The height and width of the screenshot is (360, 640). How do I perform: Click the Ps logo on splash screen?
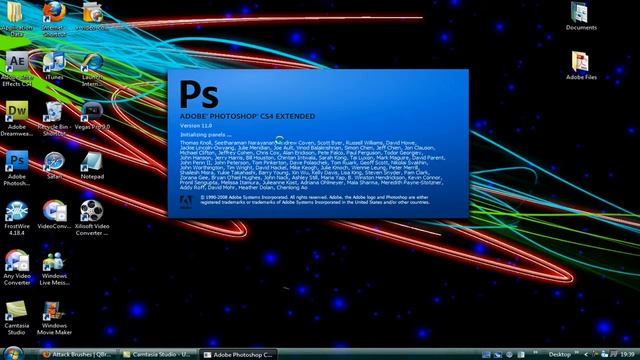(199, 95)
